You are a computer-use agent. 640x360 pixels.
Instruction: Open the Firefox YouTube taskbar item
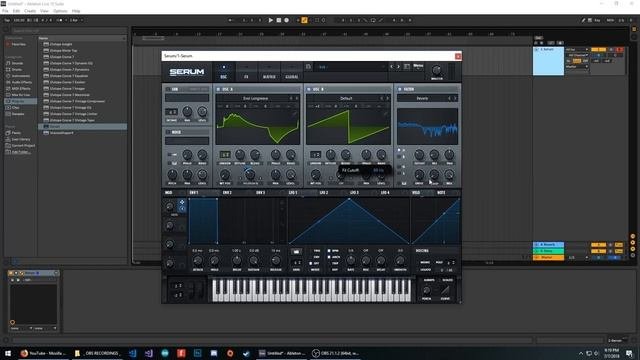(43, 353)
